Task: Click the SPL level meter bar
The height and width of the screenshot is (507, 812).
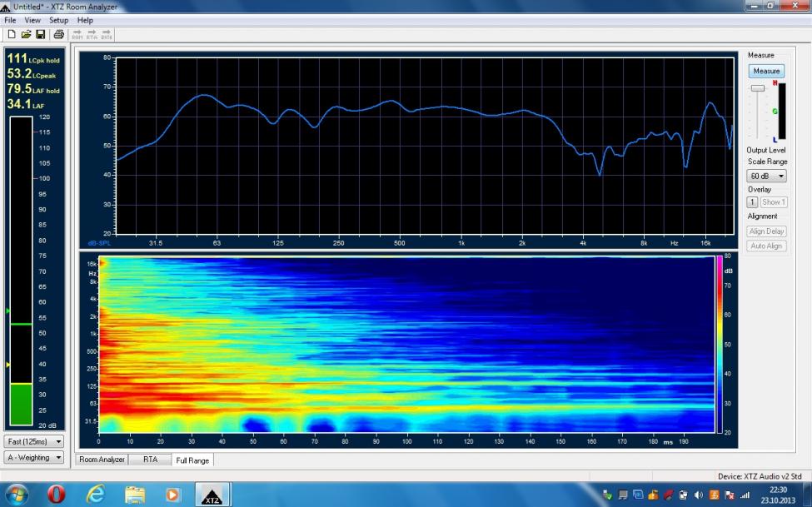Action: coord(21,271)
